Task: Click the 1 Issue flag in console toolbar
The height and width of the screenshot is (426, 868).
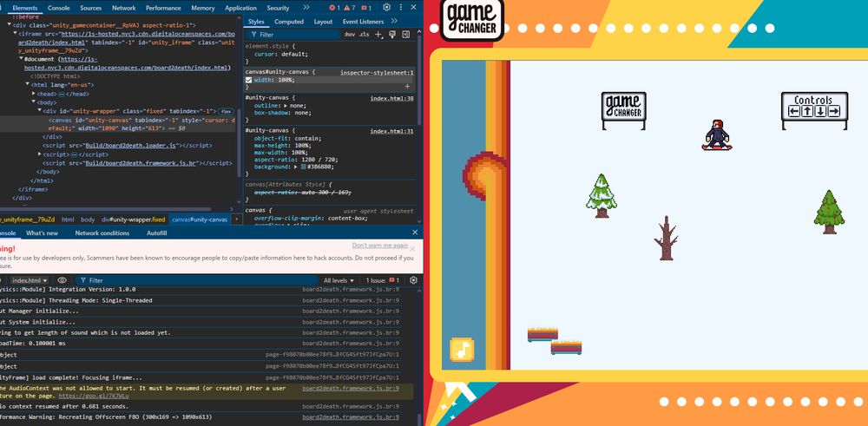Action: pyautogui.click(x=383, y=280)
